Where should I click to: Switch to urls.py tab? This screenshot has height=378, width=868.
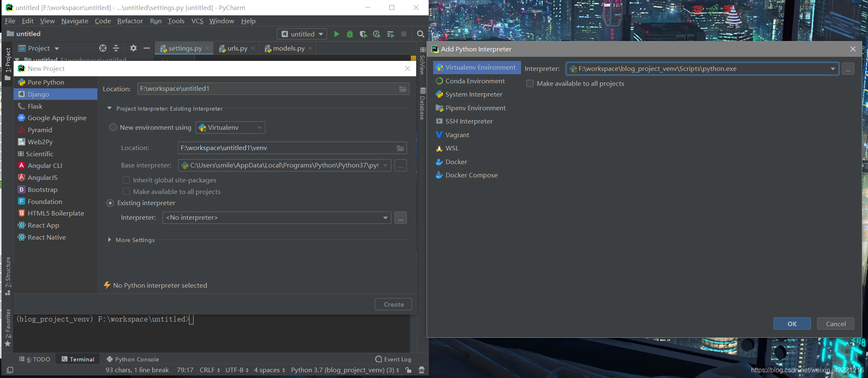point(237,48)
